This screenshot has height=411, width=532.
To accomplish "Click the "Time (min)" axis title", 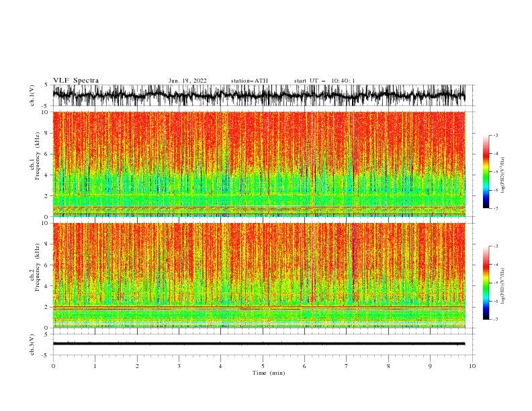I will (x=269, y=373).
